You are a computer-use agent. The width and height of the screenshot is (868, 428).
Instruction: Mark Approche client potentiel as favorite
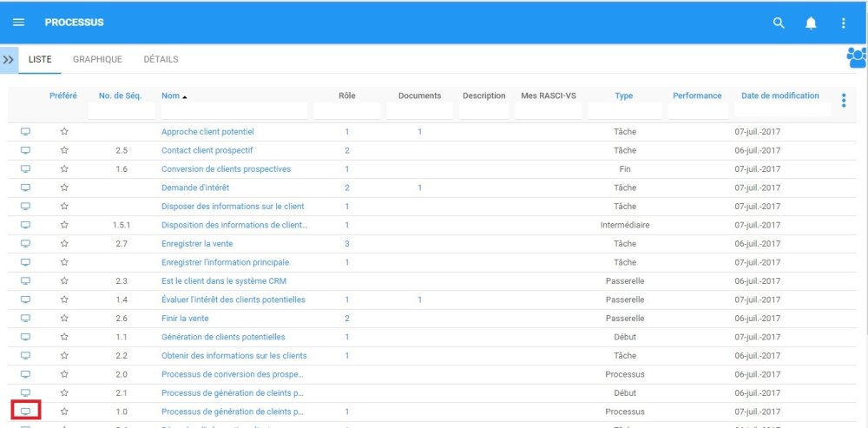pyautogui.click(x=63, y=132)
